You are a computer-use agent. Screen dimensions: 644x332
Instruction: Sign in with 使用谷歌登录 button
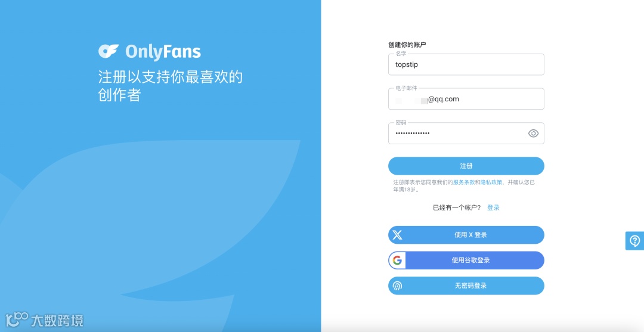(466, 260)
